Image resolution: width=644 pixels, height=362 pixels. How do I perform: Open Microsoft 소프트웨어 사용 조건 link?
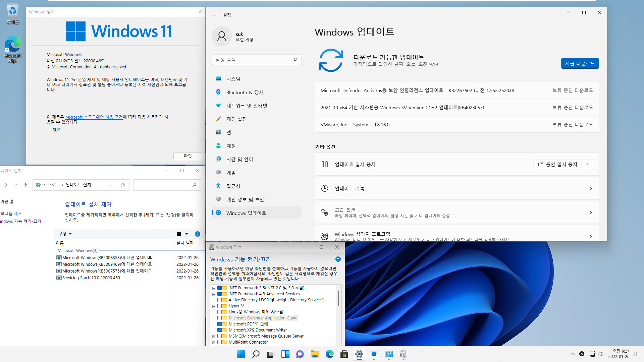pyautogui.click(x=94, y=117)
